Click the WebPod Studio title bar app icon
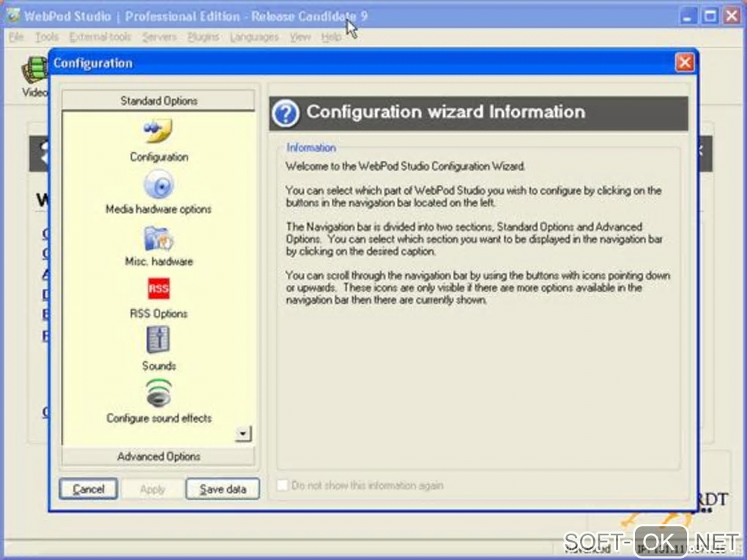Image resolution: width=747 pixels, height=560 pixels. 13,15
